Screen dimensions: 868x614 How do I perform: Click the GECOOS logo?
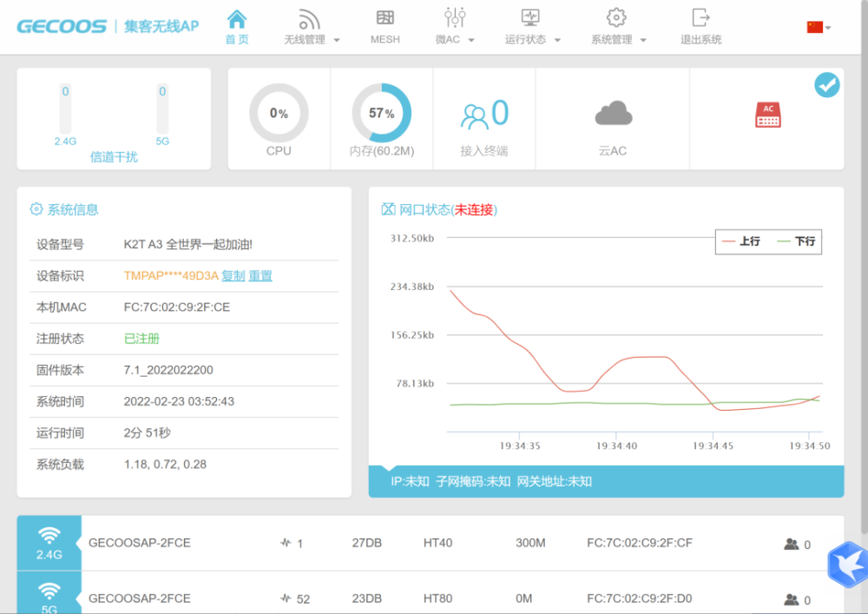click(x=62, y=26)
